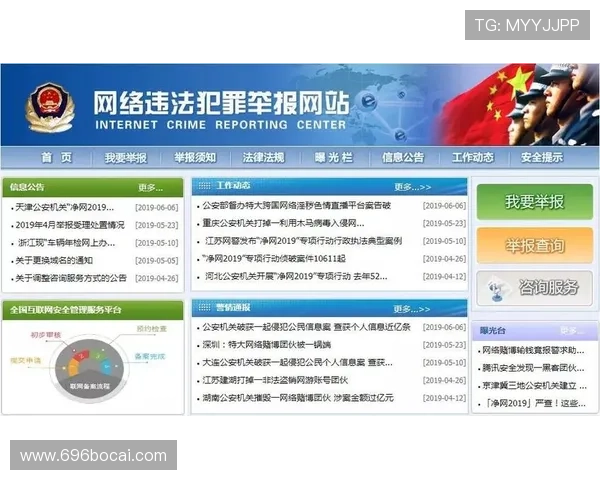Expand 更多 in 曝光台 panel
The height and width of the screenshot is (480, 600).
click(572, 330)
